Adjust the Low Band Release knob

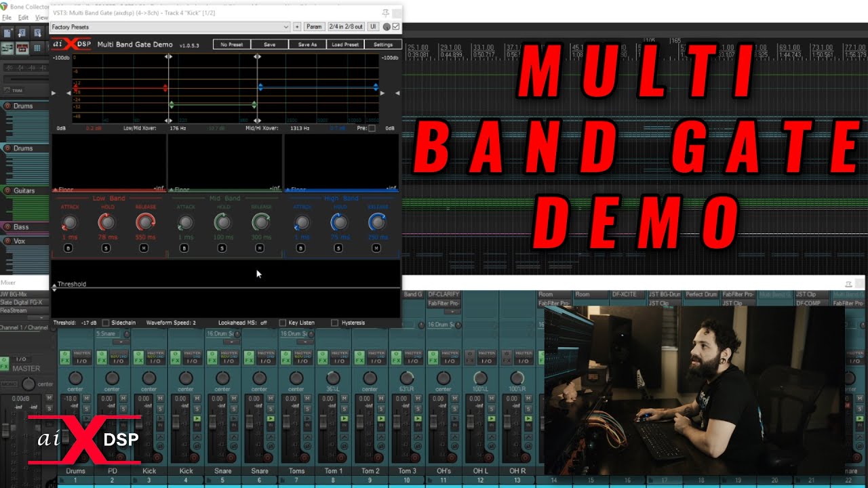[145, 222]
